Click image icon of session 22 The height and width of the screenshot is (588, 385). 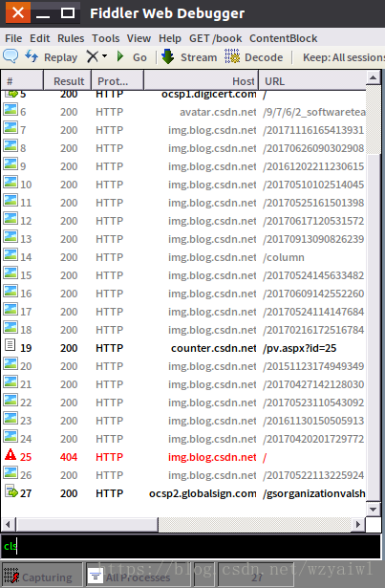tap(11, 401)
